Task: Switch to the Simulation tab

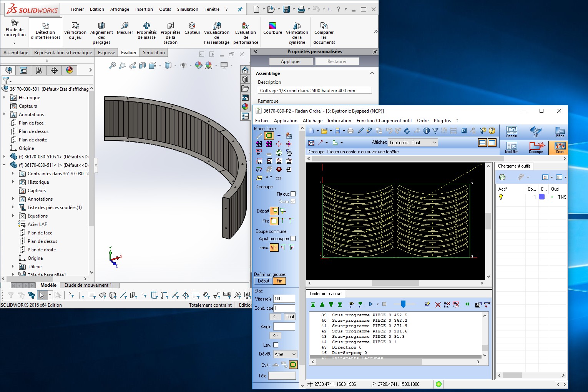Action: [154, 53]
